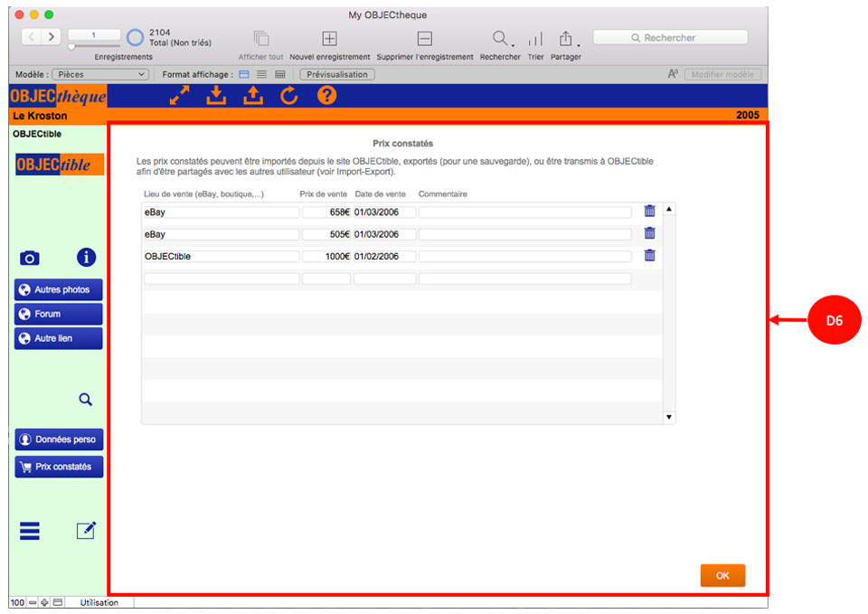Open help with the question mark icon
Viewport: 868px width, 614px height.
pyautogui.click(x=326, y=96)
